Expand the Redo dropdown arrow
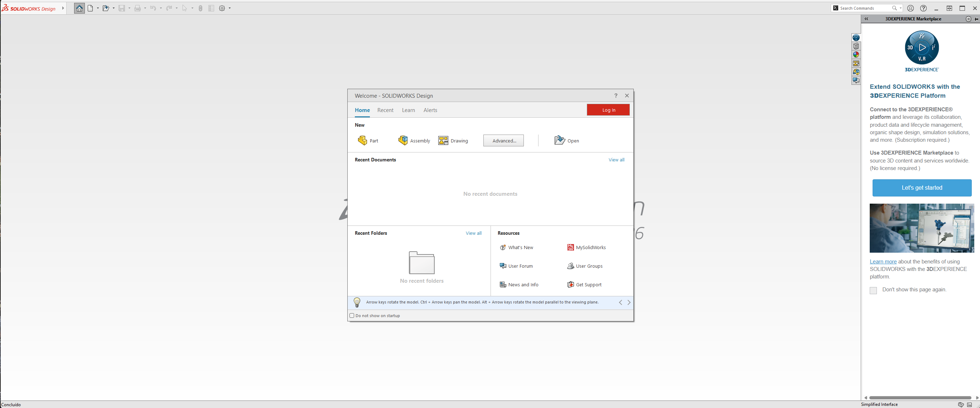Image resolution: width=980 pixels, height=408 pixels. point(177,8)
